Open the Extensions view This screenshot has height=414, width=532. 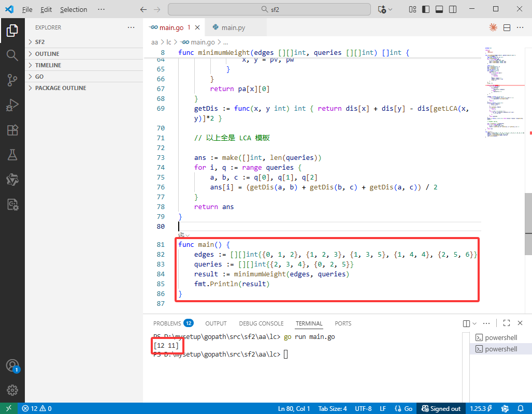click(x=12, y=130)
